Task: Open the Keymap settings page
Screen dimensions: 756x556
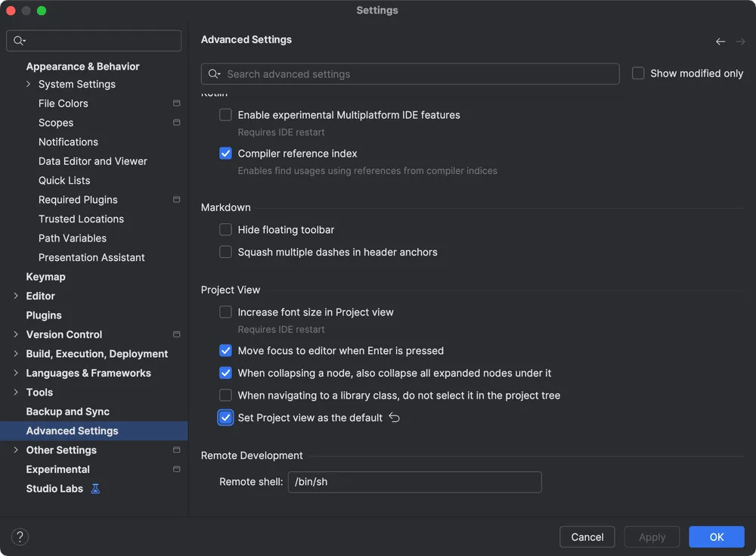Action: click(45, 276)
